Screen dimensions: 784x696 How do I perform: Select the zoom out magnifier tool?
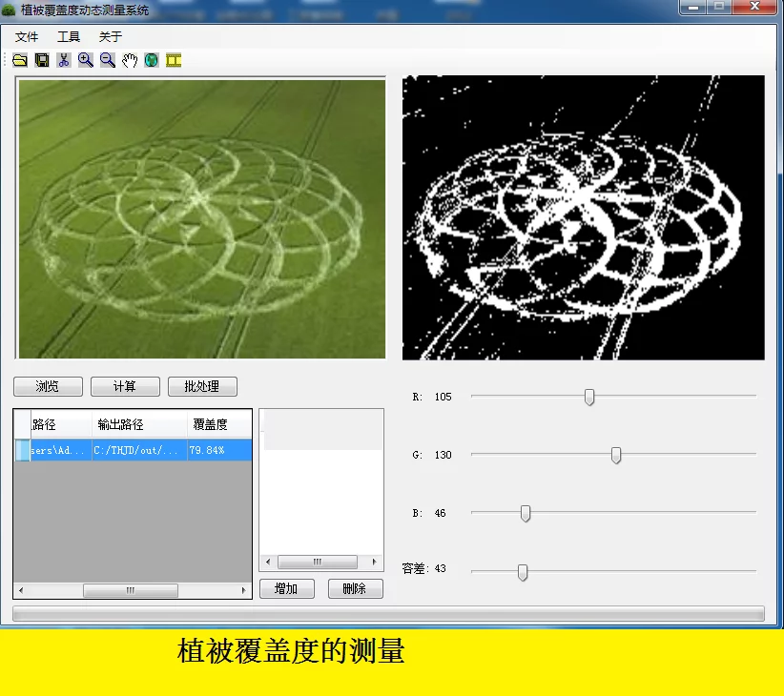click(108, 60)
